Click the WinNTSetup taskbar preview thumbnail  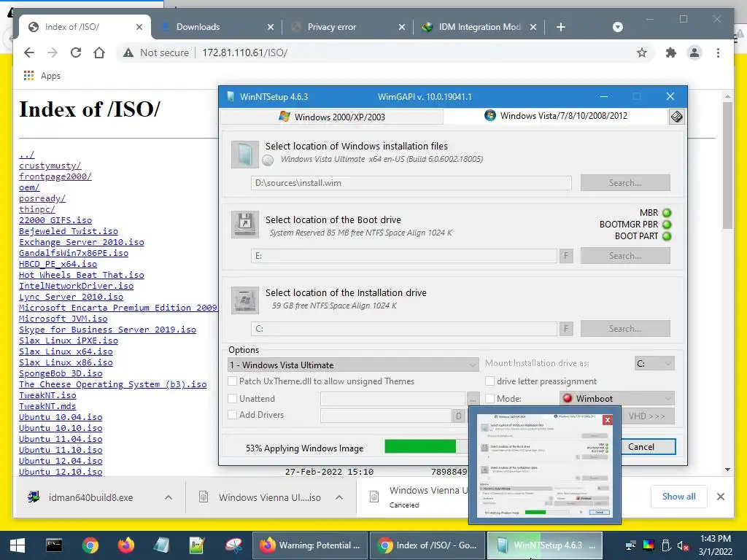click(544, 464)
